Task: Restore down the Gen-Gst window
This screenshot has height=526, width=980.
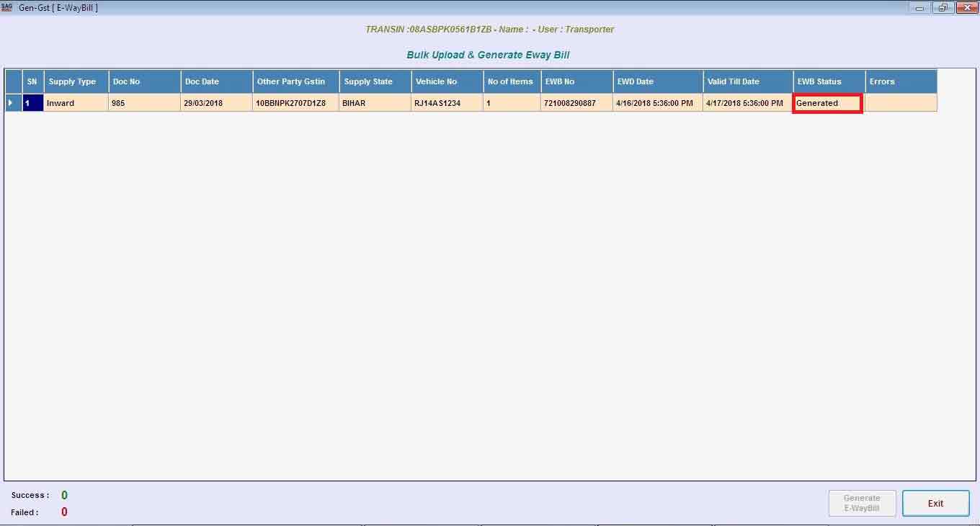Action: (x=943, y=8)
